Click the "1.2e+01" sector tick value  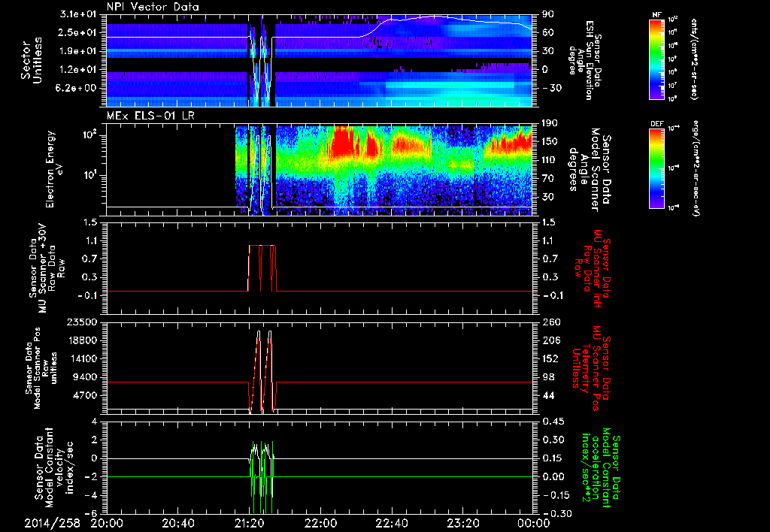click(80, 70)
